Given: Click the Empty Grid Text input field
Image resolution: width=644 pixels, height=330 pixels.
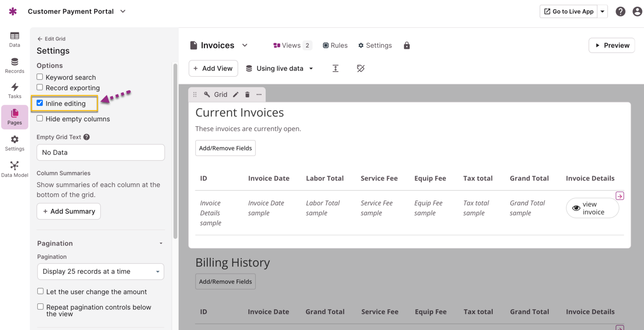Looking at the screenshot, I should tap(100, 152).
